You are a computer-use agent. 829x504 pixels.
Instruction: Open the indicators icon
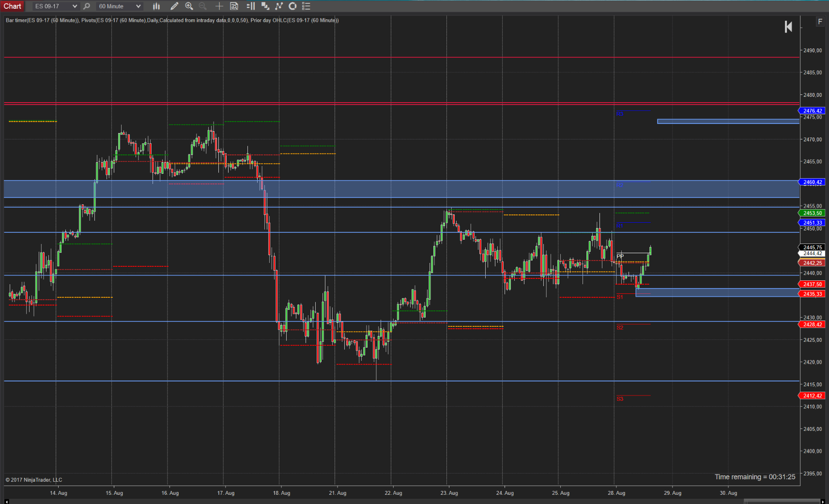click(x=279, y=6)
